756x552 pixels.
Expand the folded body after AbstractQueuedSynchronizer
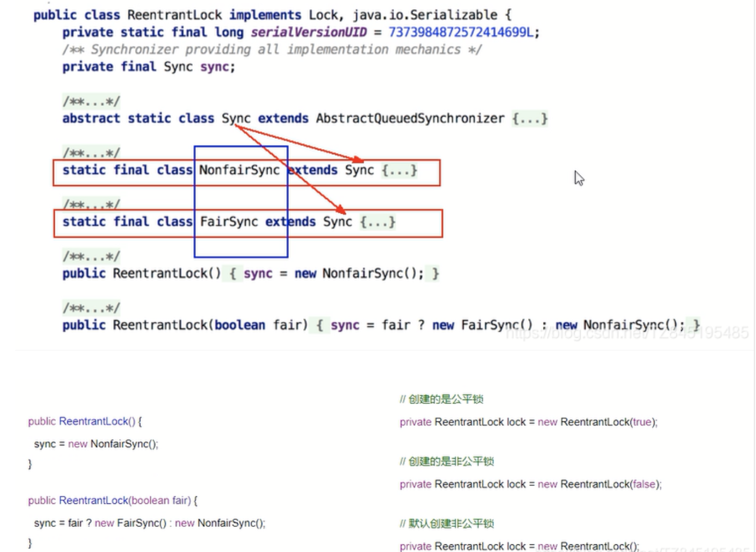pyautogui.click(x=529, y=119)
